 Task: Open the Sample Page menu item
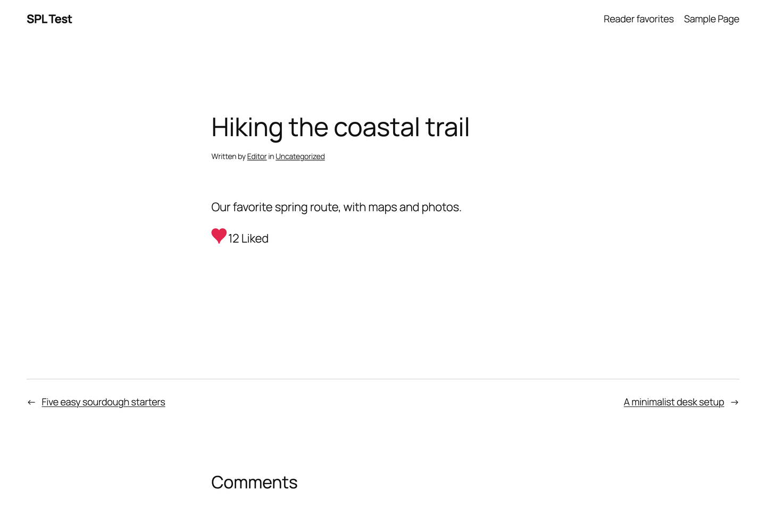point(711,19)
